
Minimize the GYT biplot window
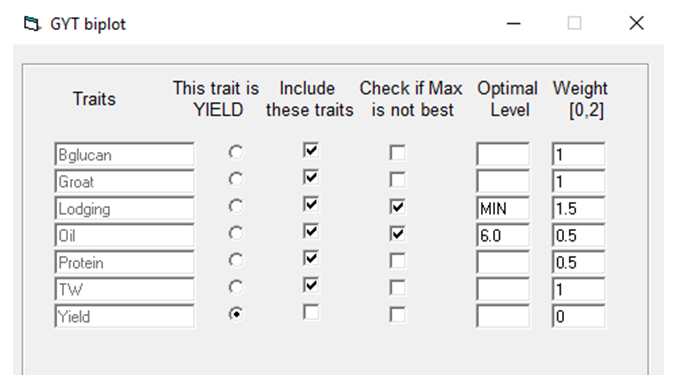click(513, 23)
